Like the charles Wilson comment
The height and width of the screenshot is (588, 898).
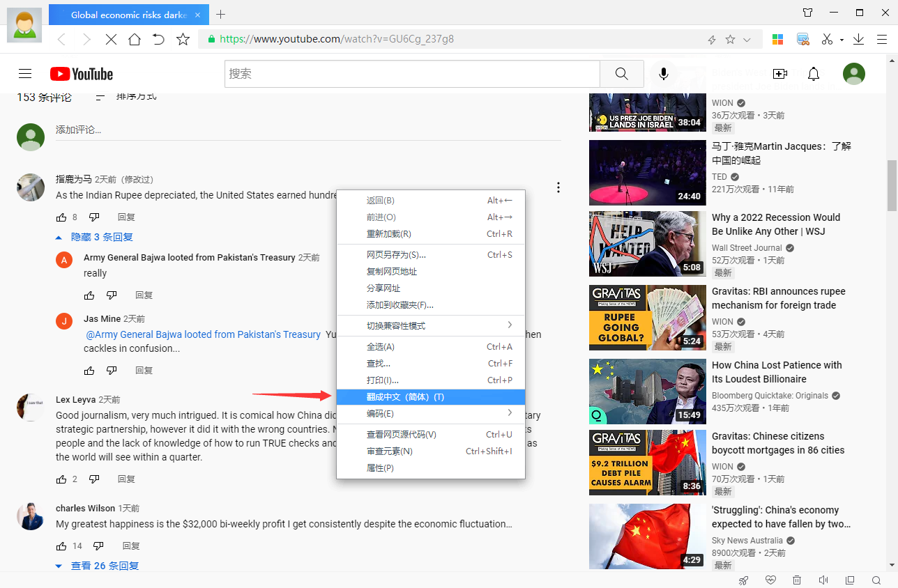[x=61, y=546]
